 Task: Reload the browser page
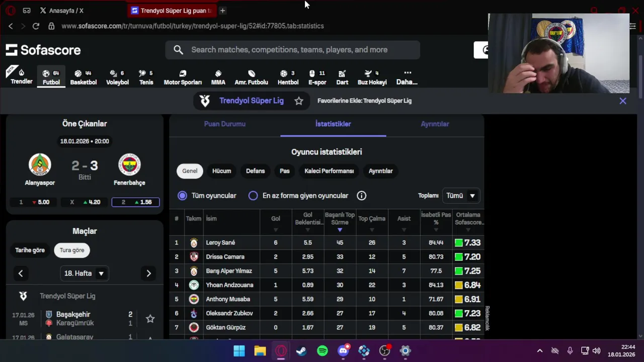tap(36, 26)
